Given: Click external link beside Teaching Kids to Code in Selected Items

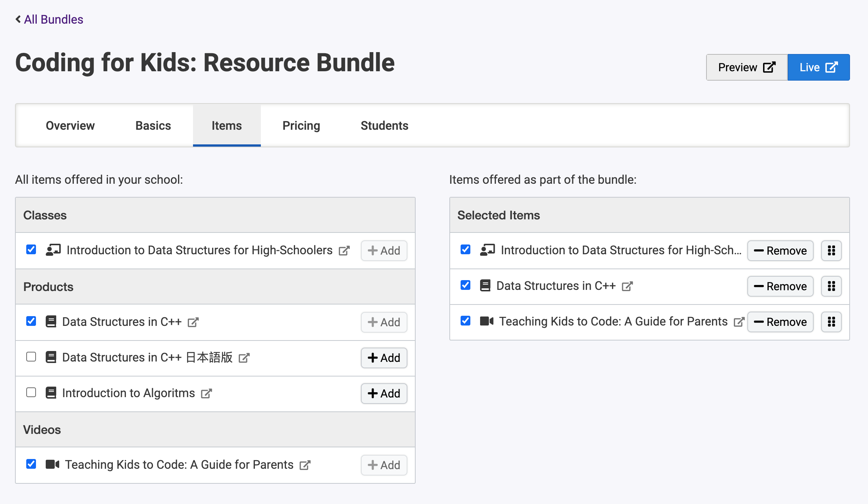Looking at the screenshot, I should [740, 322].
